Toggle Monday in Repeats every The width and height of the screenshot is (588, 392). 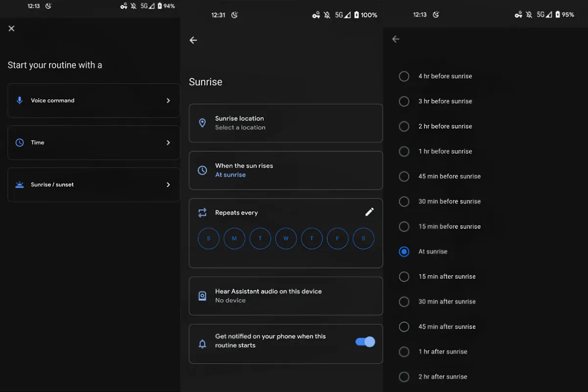[234, 239]
